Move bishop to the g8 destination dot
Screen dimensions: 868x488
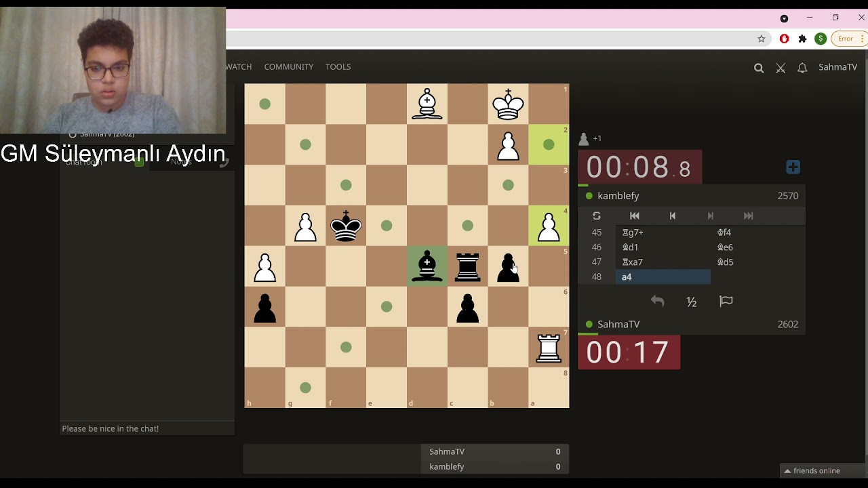coord(305,388)
